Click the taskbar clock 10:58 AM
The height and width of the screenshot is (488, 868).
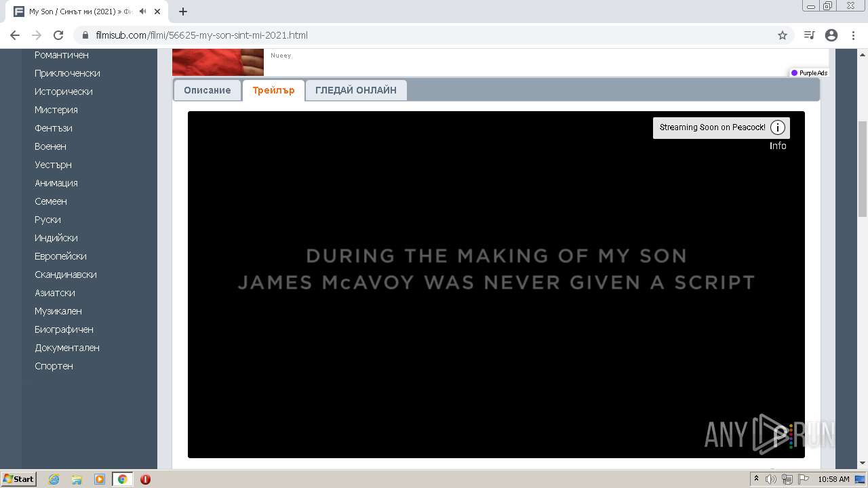point(833,479)
